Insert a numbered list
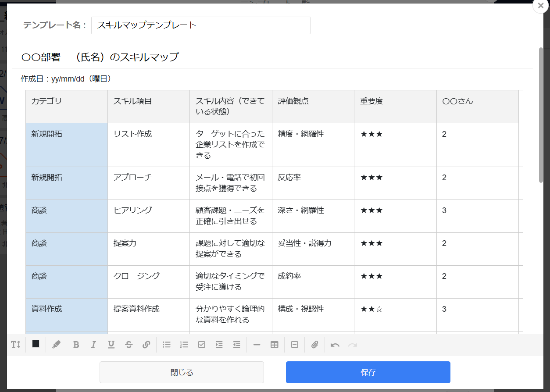 click(184, 345)
